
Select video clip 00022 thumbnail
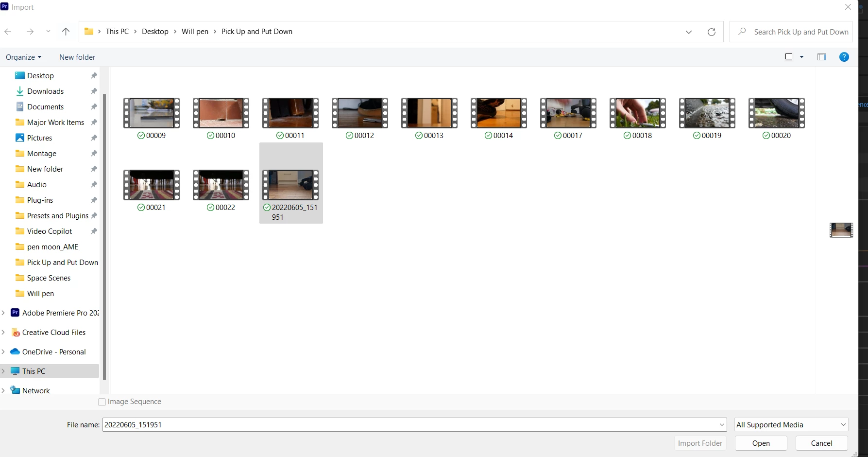(x=221, y=185)
